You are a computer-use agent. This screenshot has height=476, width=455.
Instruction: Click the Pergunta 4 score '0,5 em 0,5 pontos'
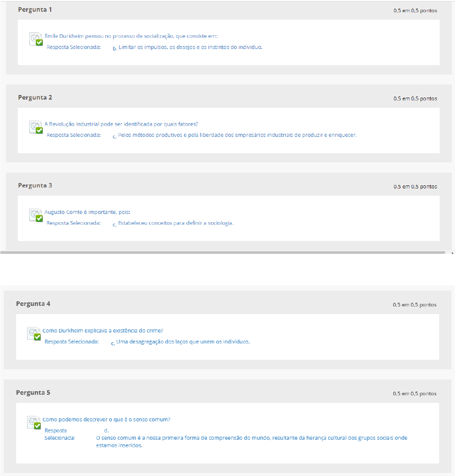coord(415,305)
